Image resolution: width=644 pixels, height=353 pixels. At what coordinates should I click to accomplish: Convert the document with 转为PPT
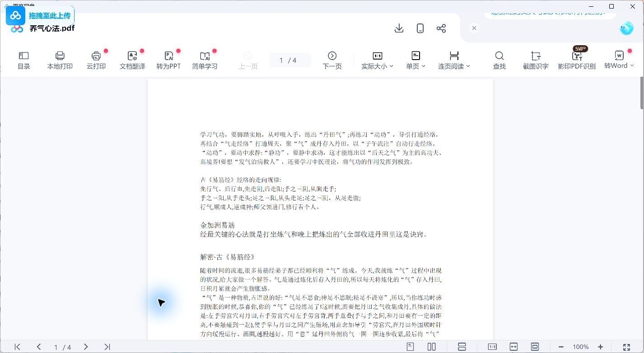(x=168, y=60)
